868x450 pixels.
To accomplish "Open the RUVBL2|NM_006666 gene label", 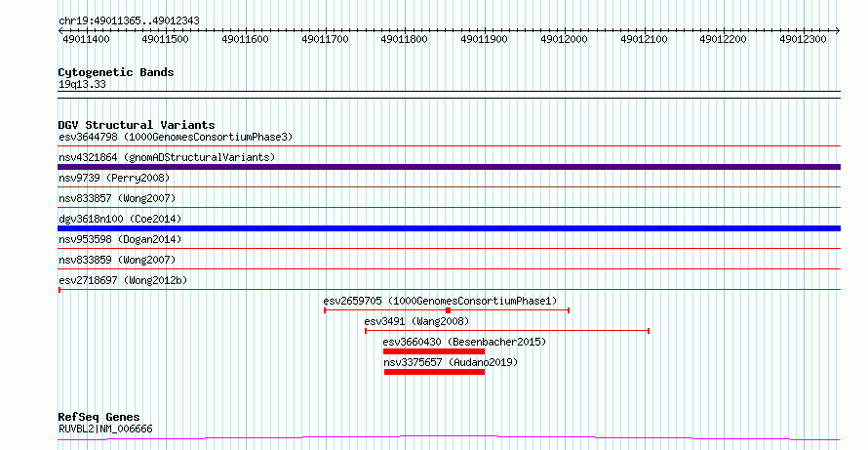I will [x=105, y=429].
